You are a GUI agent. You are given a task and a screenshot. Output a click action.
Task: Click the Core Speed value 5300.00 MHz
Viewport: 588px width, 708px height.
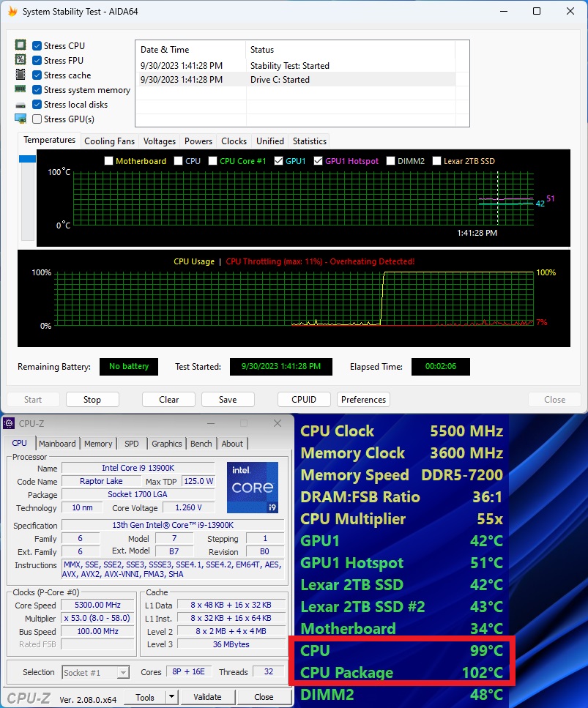(97, 605)
